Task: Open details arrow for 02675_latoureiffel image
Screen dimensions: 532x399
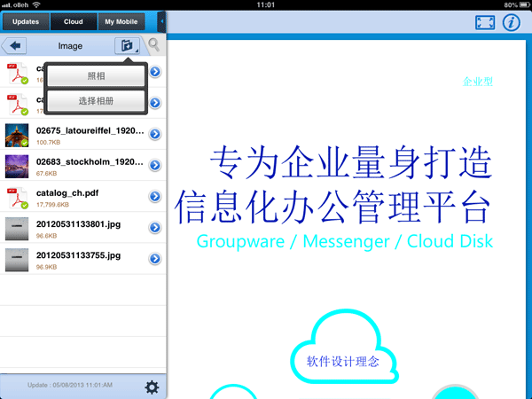Action: pyautogui.click(x=155, y=135)
